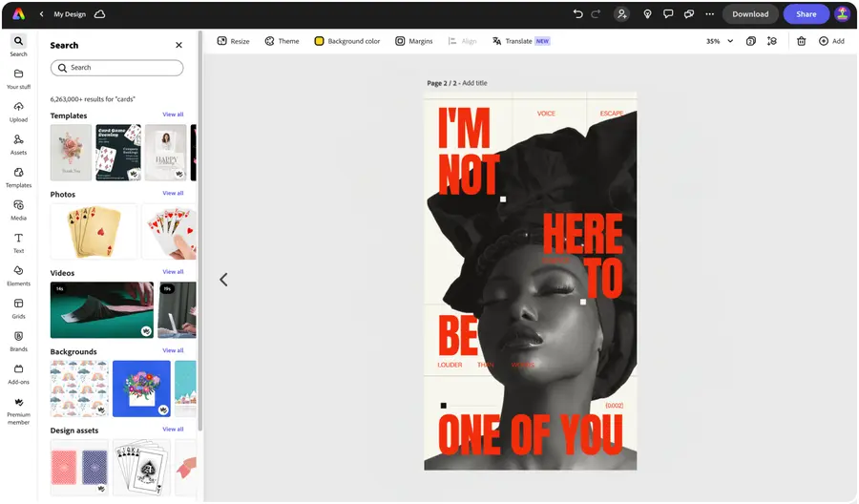Open the three-dots more options menu

click(709, 14)
